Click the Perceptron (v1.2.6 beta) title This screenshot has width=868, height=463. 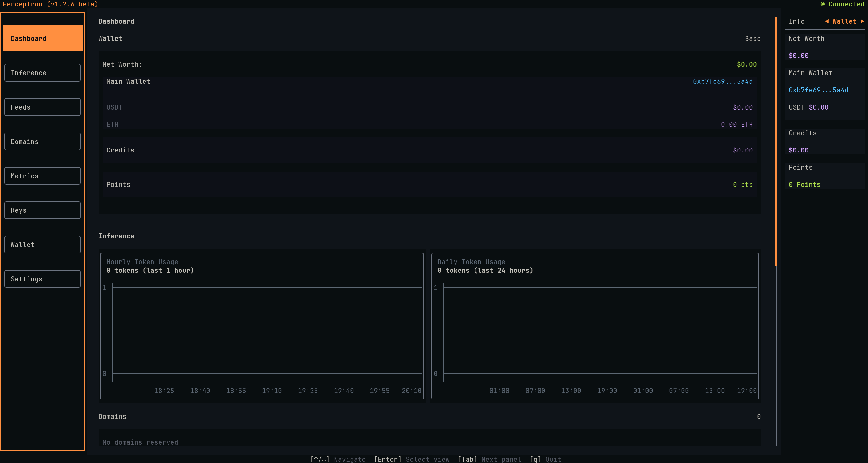[51, 4]
